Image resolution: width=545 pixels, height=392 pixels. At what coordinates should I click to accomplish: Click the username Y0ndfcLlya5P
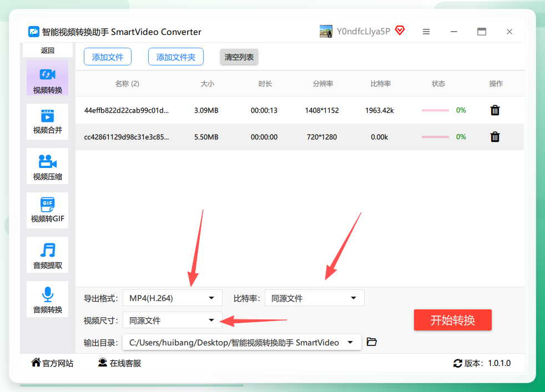363,31
